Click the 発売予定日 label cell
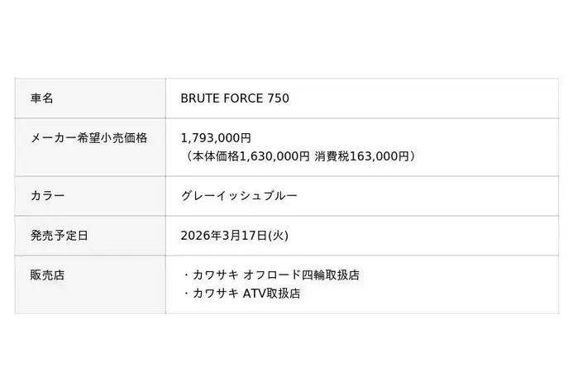The image size is (587, 392). (x=59, y=236)
